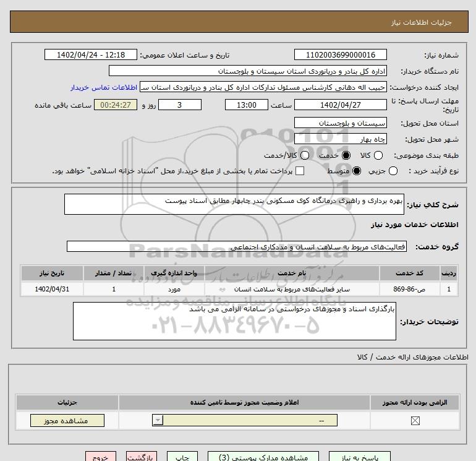Click the شرح کلی نیاز text area
Image resolution: width=476 pixels, height=461 pixels.
tap(234, 204)
